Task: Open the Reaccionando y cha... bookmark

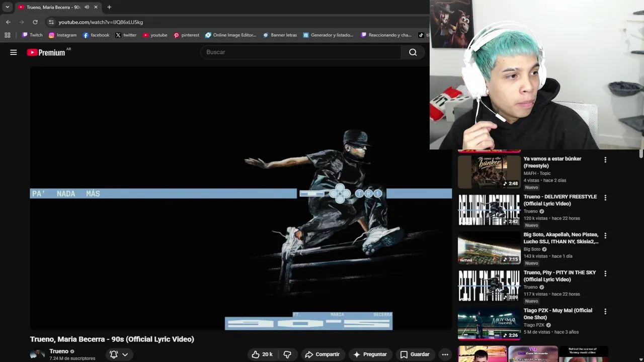Action: tap(386, 35)
